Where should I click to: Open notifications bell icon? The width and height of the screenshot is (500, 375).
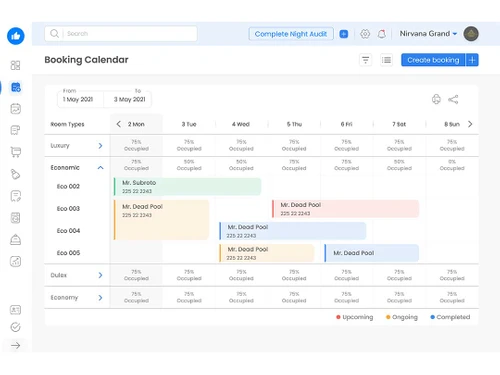(x=382, y=34)
